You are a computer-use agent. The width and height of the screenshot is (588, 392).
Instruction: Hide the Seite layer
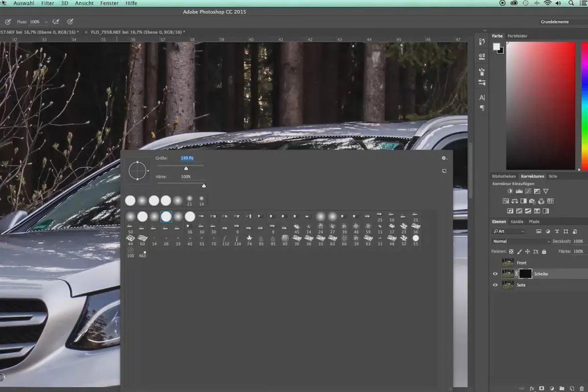coord(495,285)
